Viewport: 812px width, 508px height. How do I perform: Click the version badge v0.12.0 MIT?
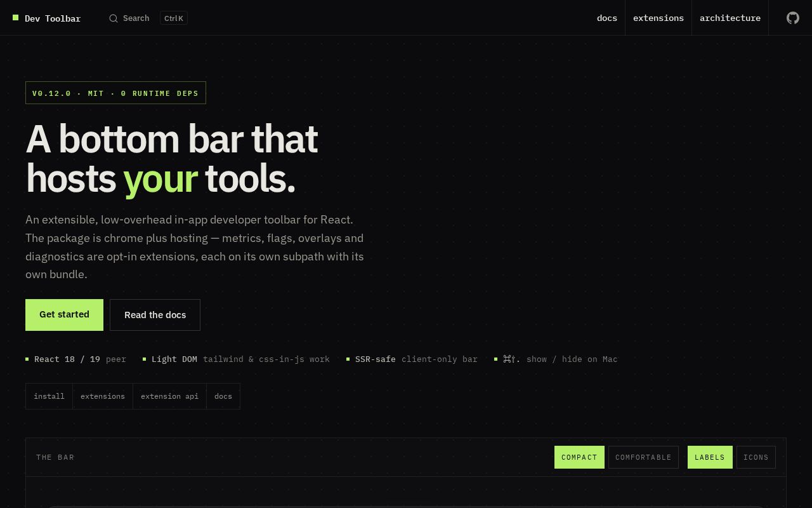115,93
